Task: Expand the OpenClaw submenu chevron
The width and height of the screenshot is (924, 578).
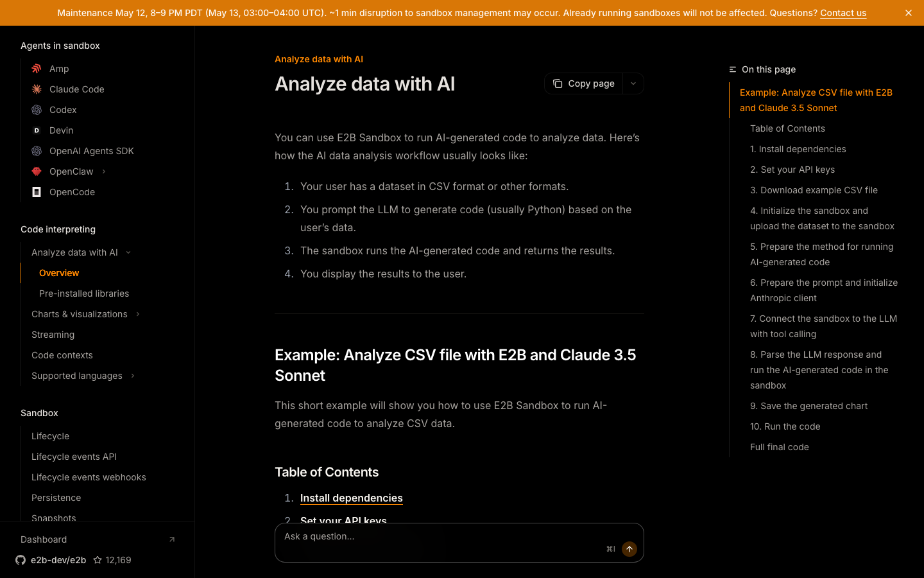Action: pyautogui.click(x=104, y=171)
